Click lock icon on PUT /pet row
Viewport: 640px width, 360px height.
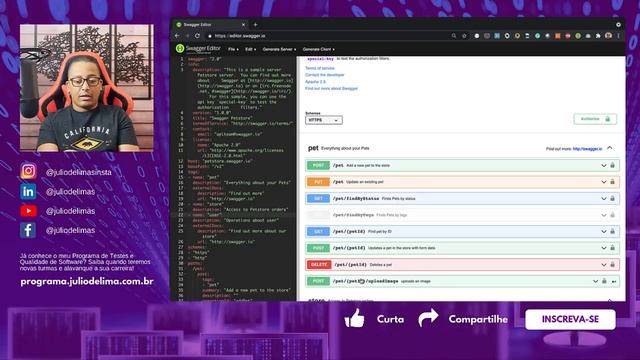pyautogui.click(x=612, y=182)
